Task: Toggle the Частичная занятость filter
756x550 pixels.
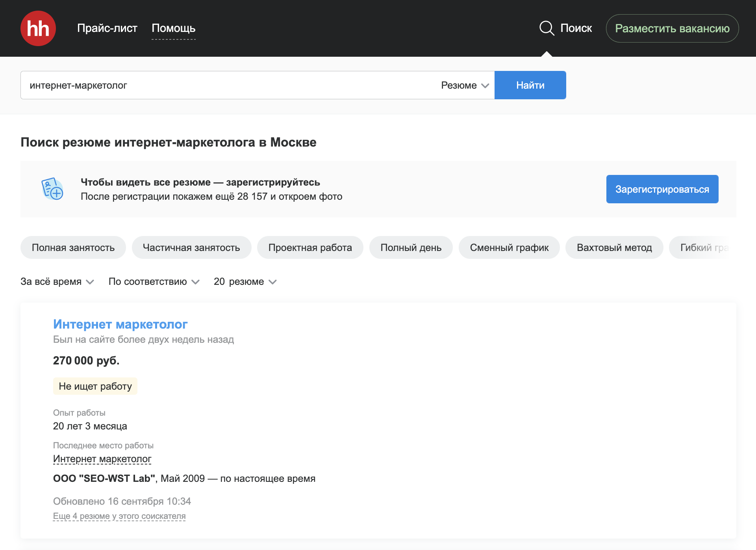Action: click(191, 247)
